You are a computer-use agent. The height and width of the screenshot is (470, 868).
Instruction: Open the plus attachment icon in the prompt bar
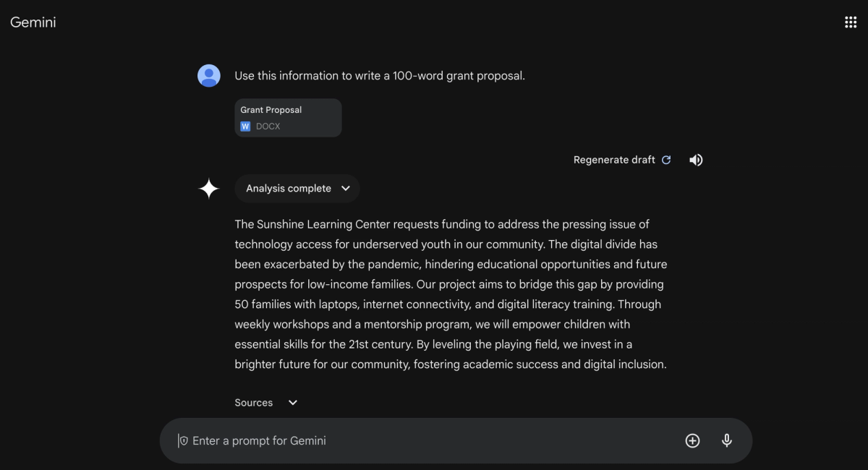click(x=692, y=440)
